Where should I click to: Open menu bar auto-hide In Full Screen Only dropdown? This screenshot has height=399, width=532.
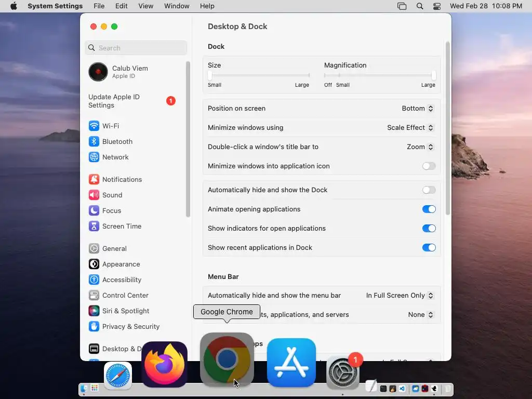[x=400, y=296]
